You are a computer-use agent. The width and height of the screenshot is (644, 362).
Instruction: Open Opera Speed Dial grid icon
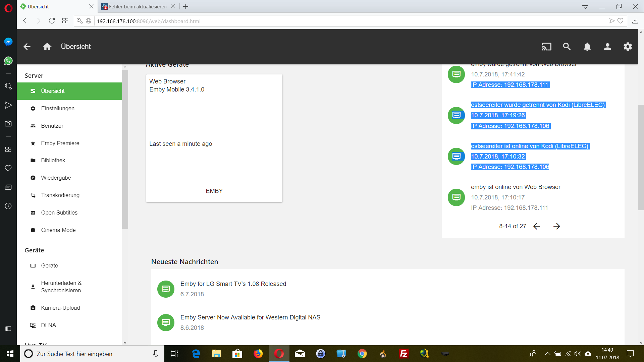click(x=65, y=21)
